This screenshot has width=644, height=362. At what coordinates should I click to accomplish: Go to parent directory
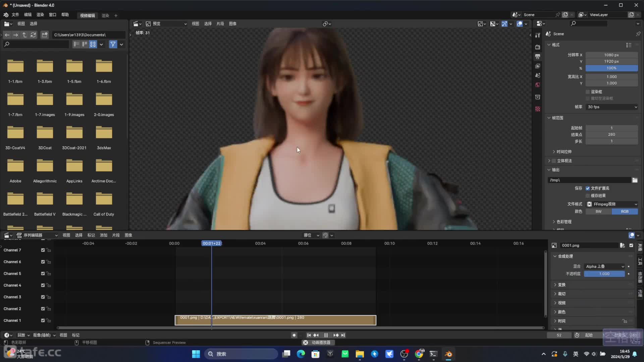coord(24,35)
